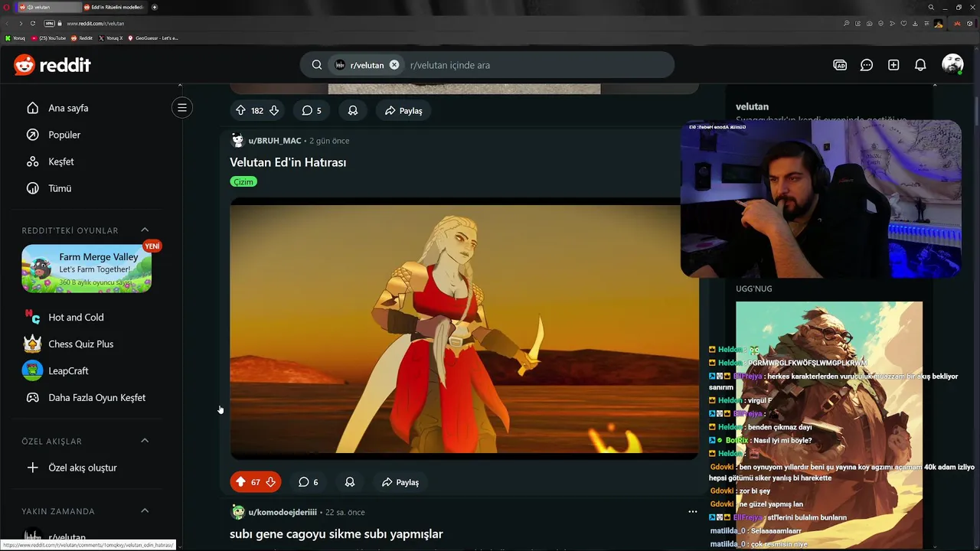Open the Yoruq bookmark
980x551 pixels.
click(15, 38)
